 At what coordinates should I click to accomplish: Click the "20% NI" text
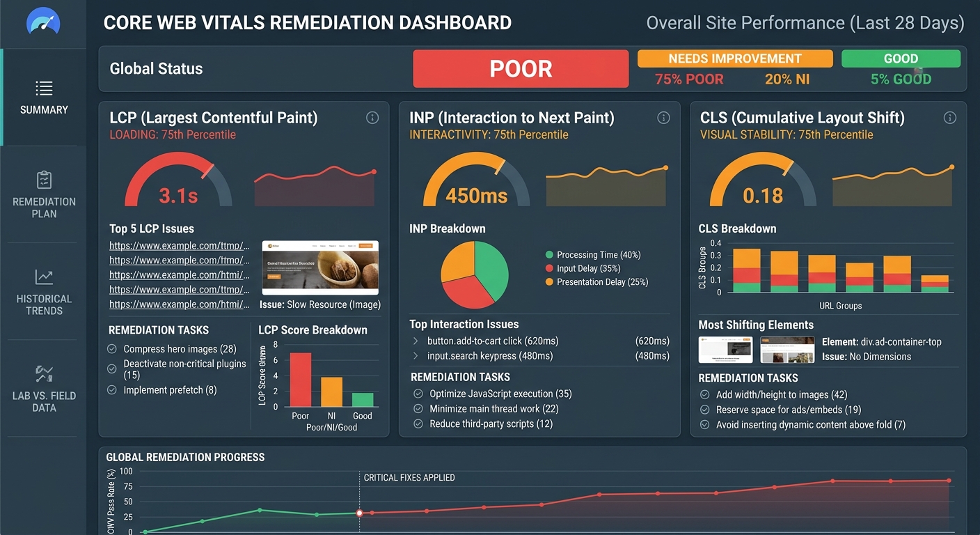click(x=787, y=79)
